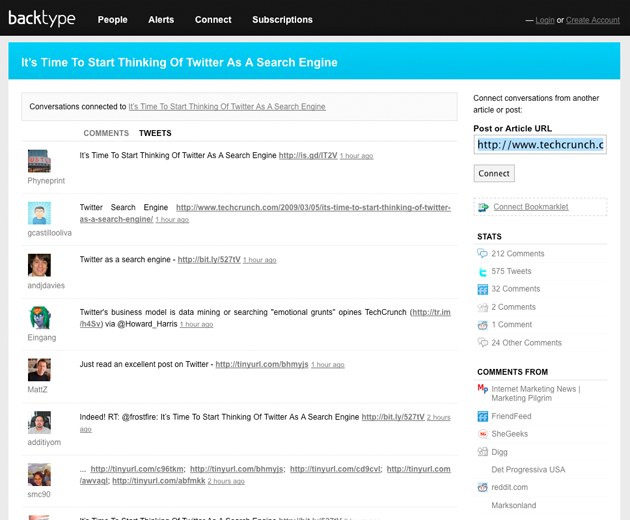Image resolution: width=630 pixels, height=520 pixels.
Task: Click gcastillooliva's avatar
Action: click(x=39, y=213)
